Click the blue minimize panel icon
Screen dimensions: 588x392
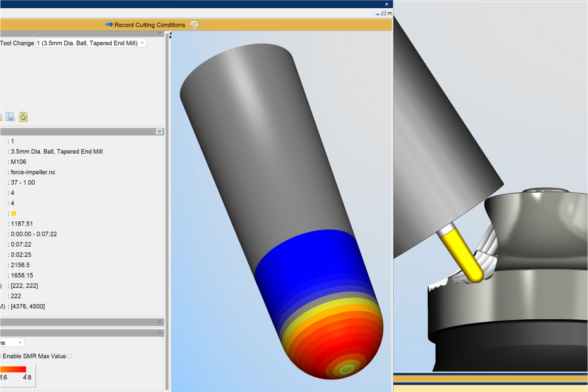pos(378,14)
